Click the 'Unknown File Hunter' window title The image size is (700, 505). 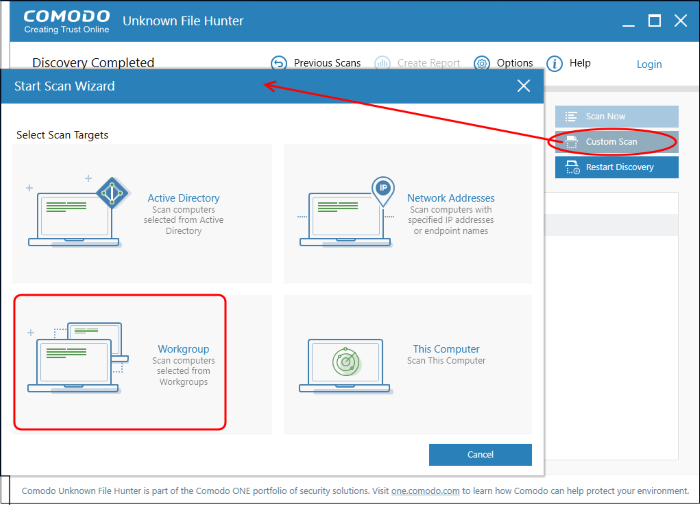pyautogui.click(x=183, y=21)
